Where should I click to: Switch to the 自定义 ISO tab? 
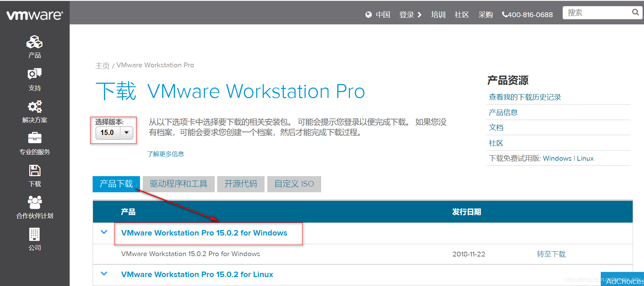[294, 184]
